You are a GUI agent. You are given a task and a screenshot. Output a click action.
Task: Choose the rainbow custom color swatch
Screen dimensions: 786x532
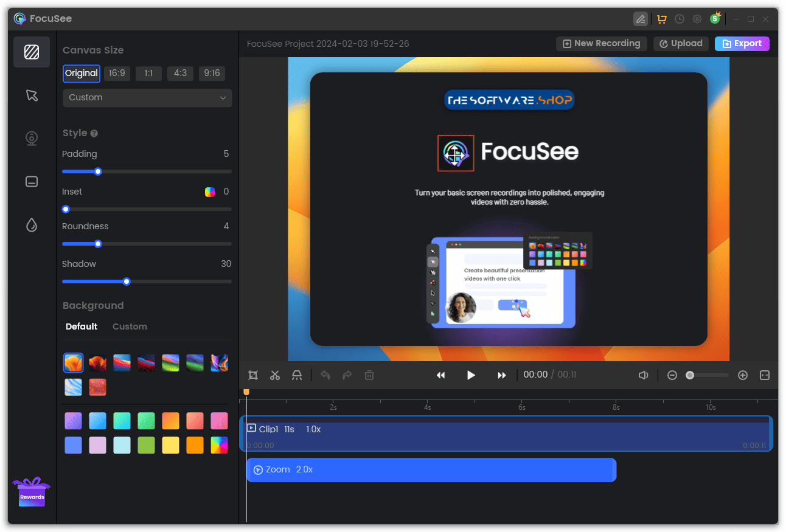pyautogui.click(x=219, y=445)
